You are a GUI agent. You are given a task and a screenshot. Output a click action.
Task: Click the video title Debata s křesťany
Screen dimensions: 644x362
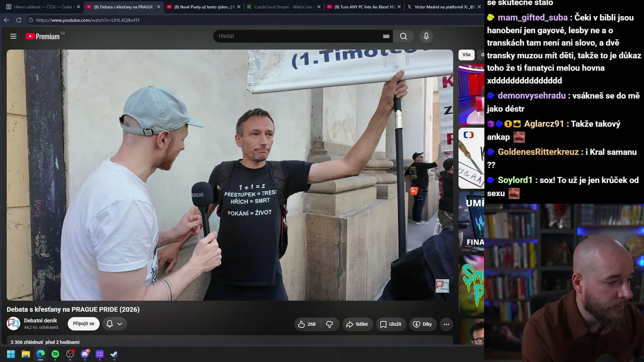(73, 309)
